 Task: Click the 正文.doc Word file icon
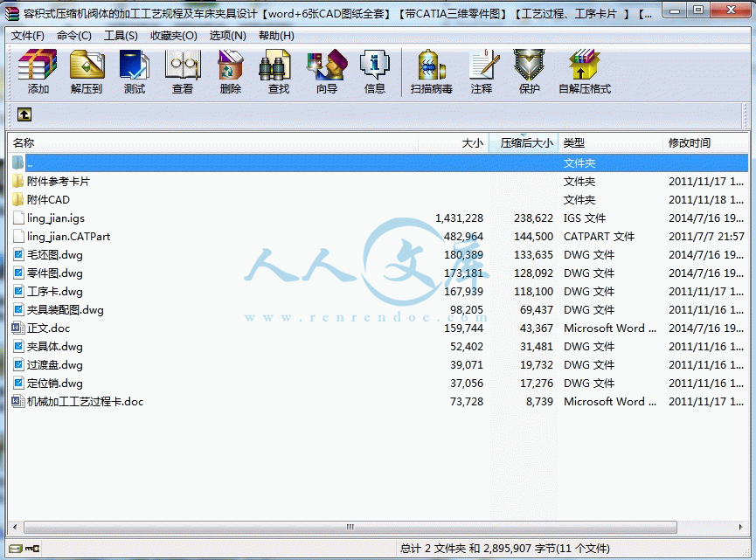click(x=17, y=328)
